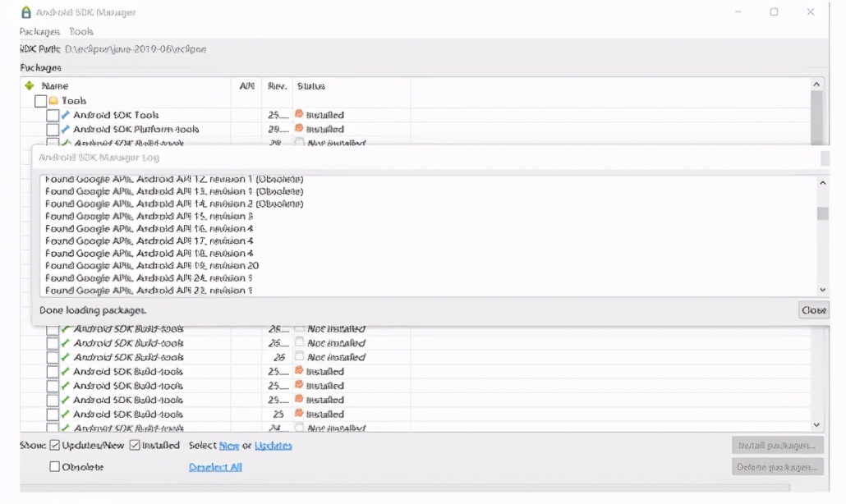
Task: Click the Deselect All link
Action: (215, 467)
